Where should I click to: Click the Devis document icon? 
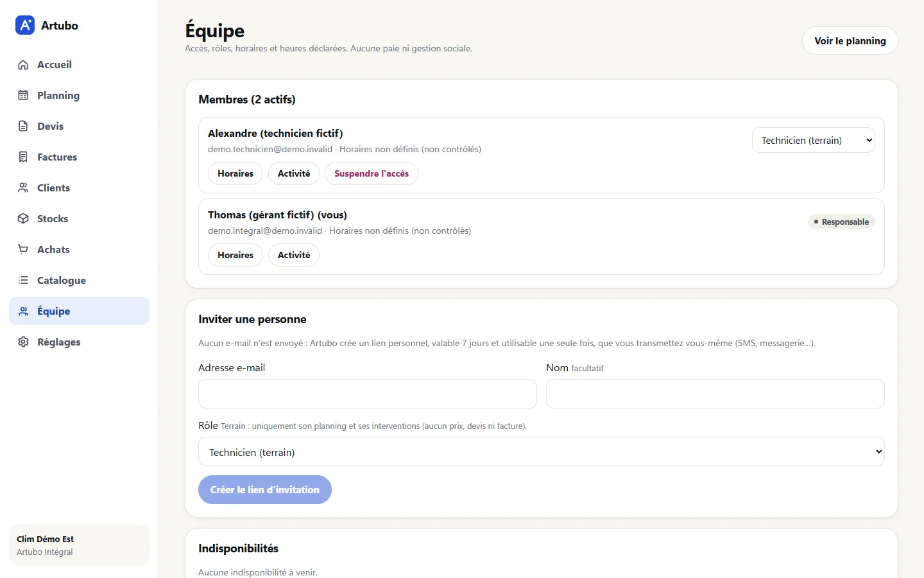pos(23,127)
